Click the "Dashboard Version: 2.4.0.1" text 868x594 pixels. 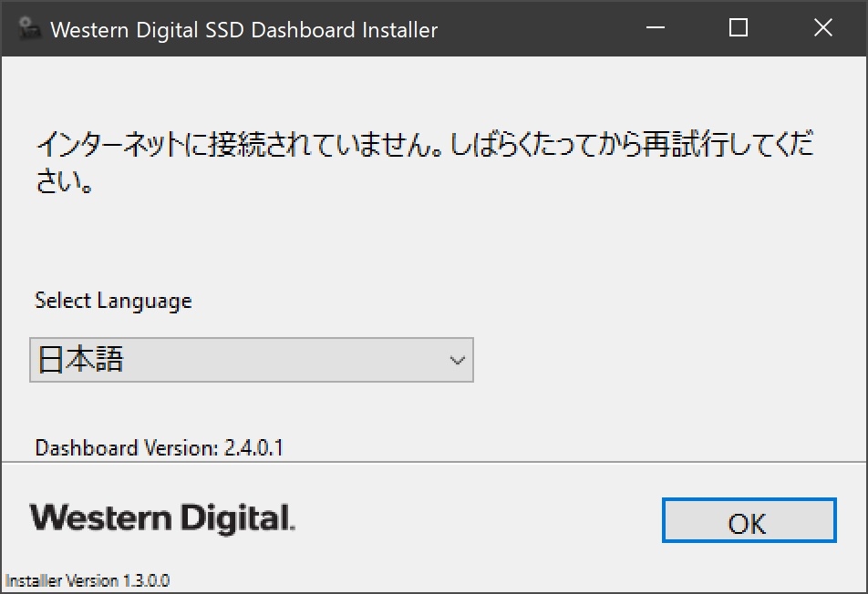coord(160,447)
